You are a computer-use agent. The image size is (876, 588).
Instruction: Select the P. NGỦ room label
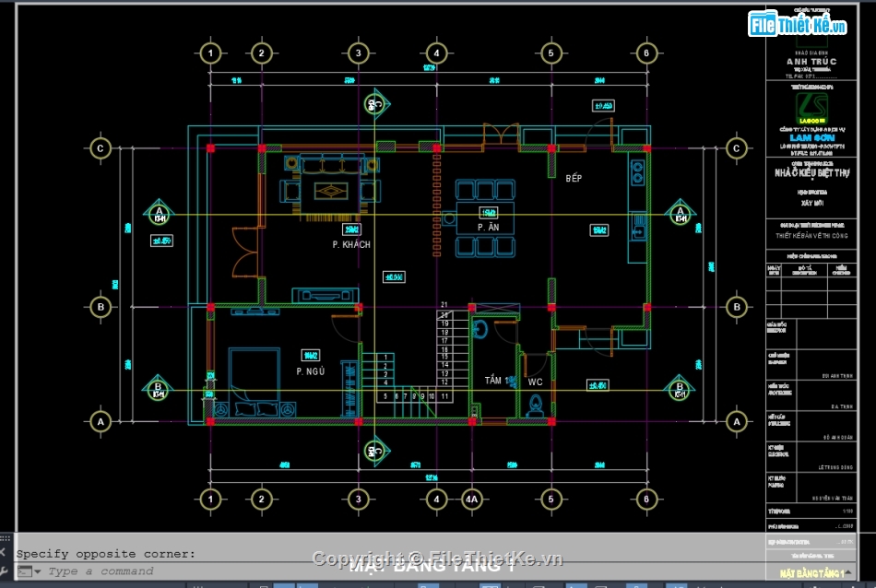(311, 371)
